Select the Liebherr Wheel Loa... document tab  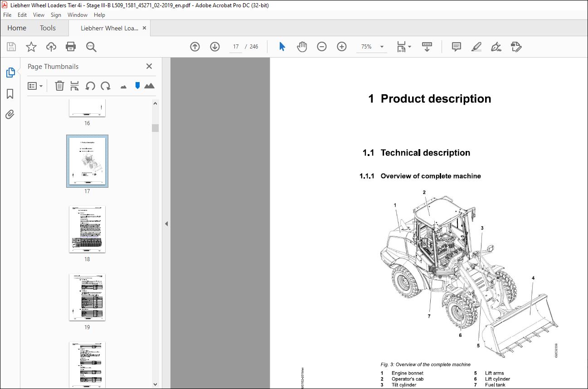pyautogui.click(x=109, y=28)
